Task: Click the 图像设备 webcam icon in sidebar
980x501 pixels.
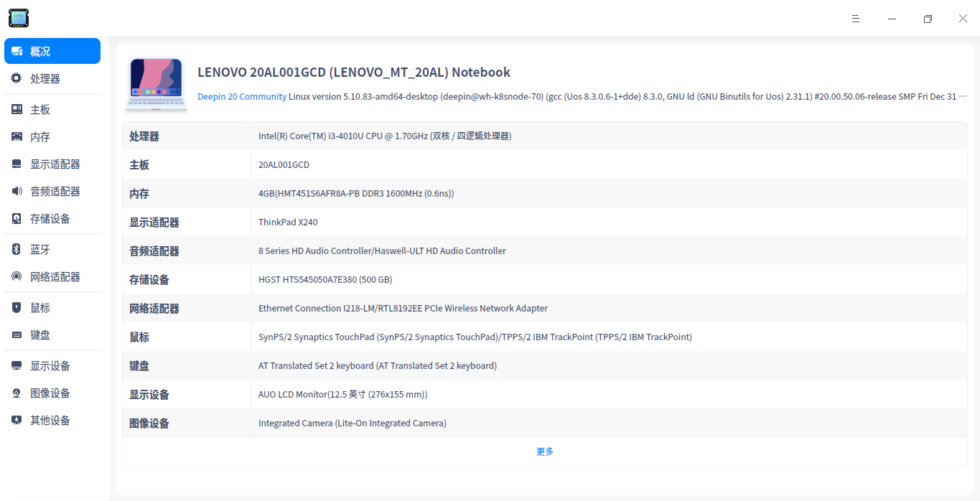Action: tap(17, 393)
